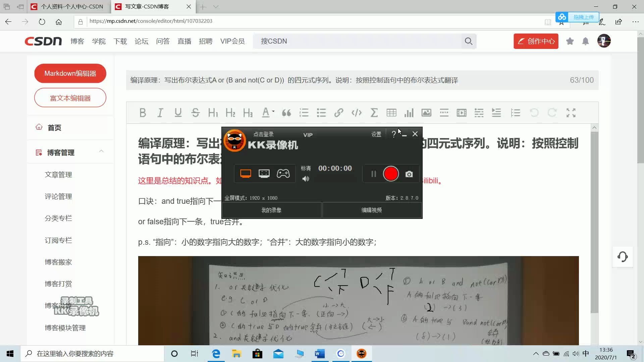Open KK录像机 settings 设置 menu

pos(376,134)
